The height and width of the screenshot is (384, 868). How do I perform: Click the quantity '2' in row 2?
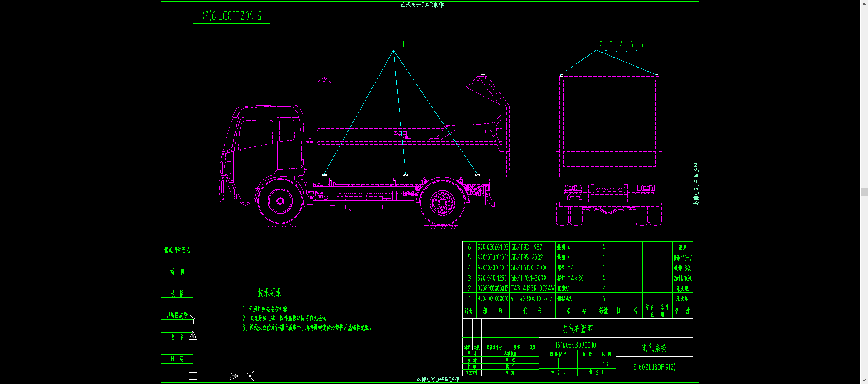(603, 288)
